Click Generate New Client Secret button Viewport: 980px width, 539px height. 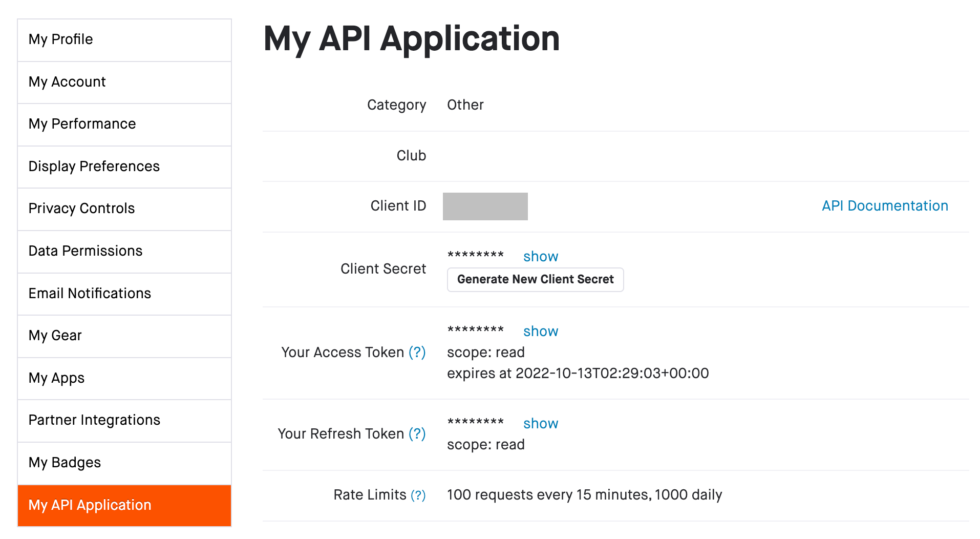pos(535,280)
